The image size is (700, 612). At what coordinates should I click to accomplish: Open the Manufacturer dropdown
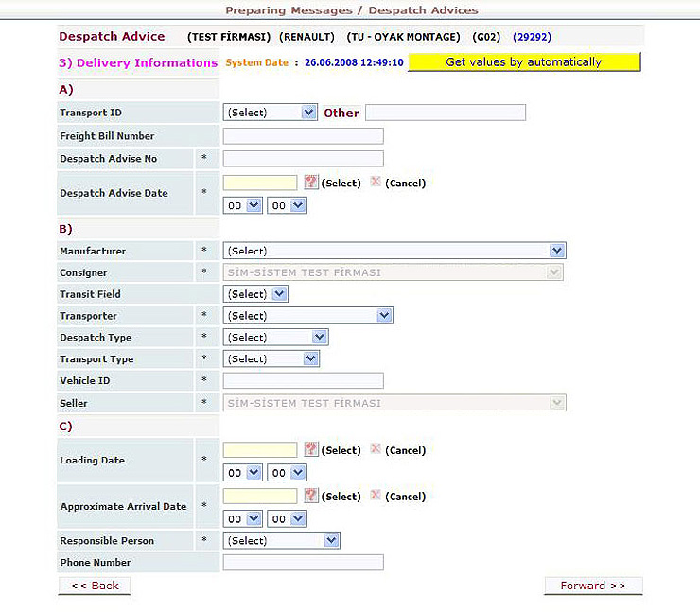point(394,251)
